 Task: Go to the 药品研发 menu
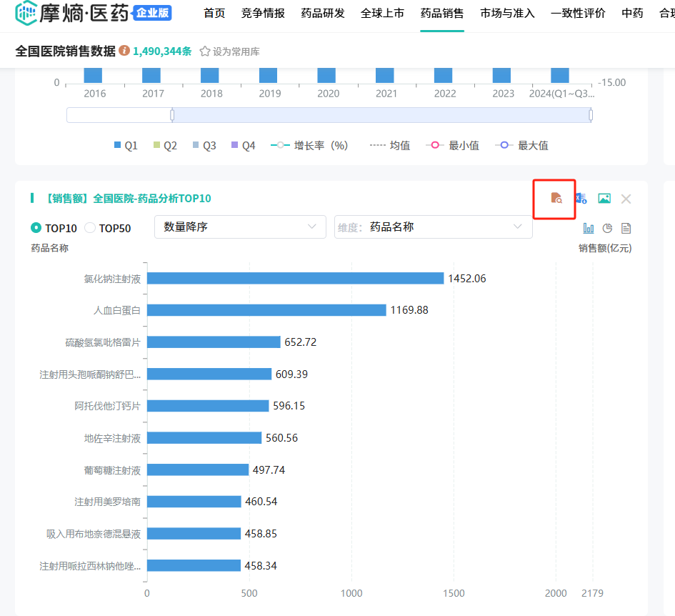323,13
